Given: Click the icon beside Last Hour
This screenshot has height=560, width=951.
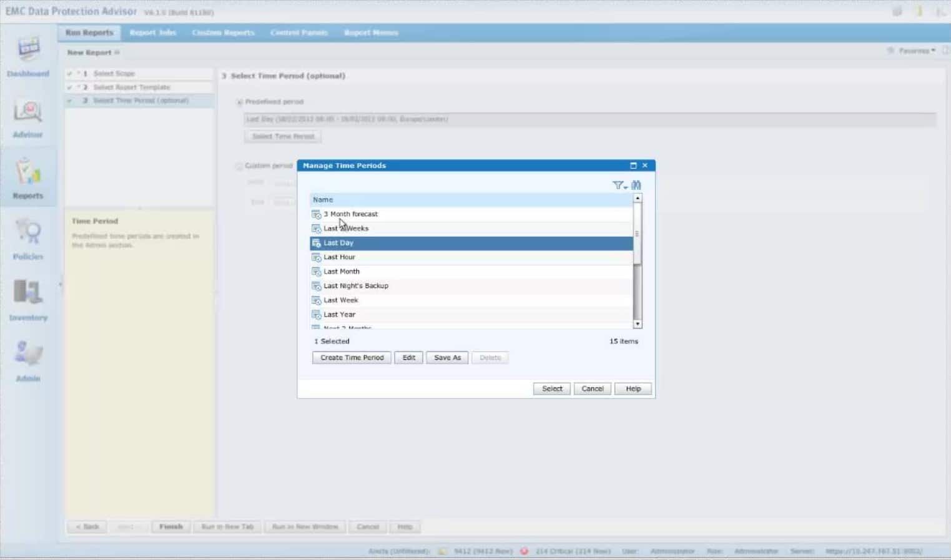Looking at the screenshot, I should click(x=317, y=257).
